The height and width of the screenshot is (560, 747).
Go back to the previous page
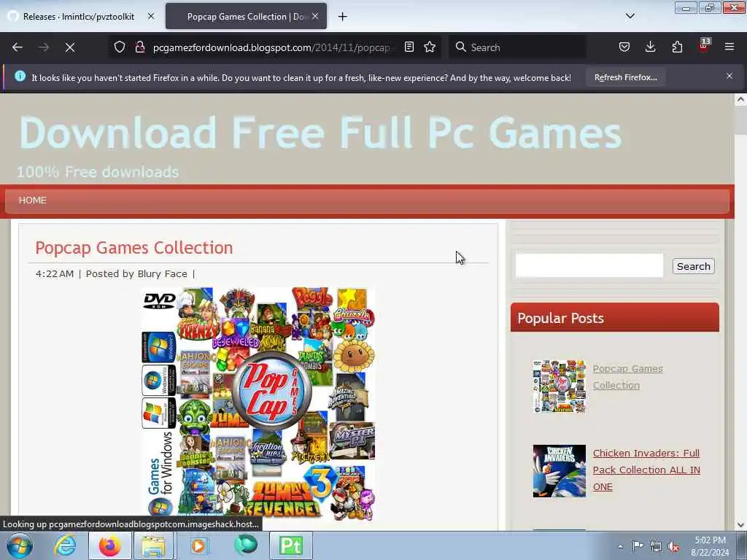(x=18, y=47)
